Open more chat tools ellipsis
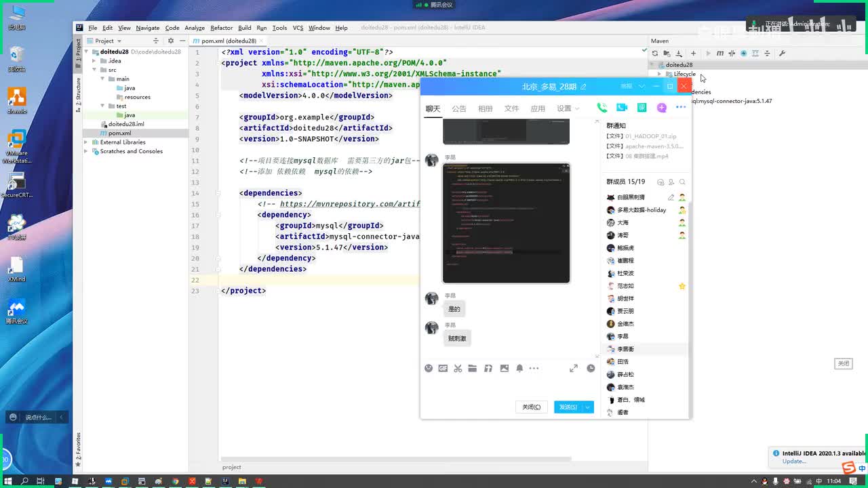 click(534, 368)
